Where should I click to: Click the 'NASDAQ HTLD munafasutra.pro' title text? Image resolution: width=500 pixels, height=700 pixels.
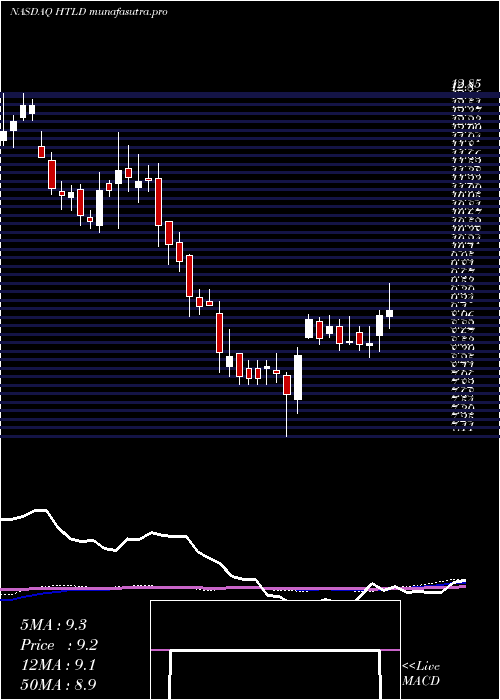click(88, 12)
